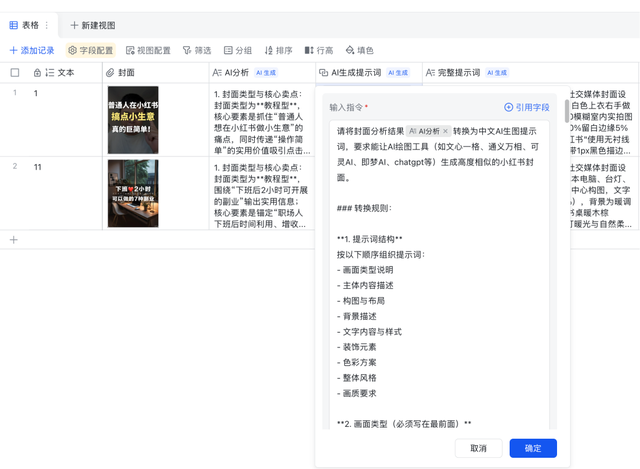This screenshot has width=640, height=469.
Task: Toggle the select-all checkbox in header
Action: (x=14, y=73)
